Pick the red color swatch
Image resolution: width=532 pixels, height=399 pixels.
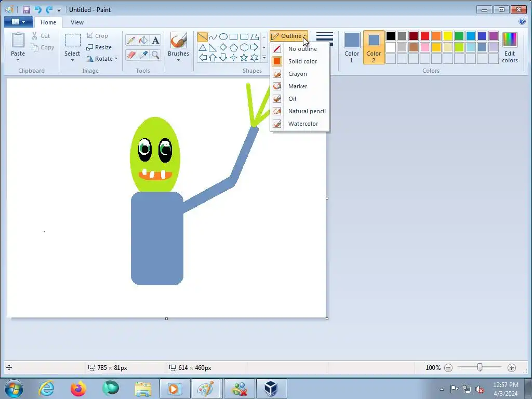(425, 36)
